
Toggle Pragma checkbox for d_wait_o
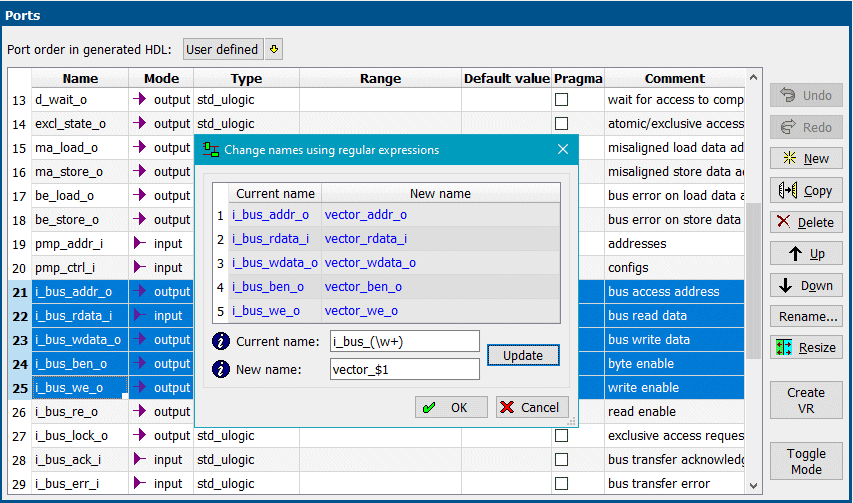pyautogui.click(x=561, y=100)
